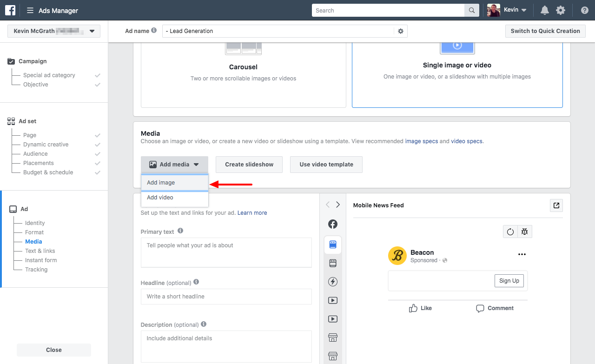Viewport: 595px width, 364px height.
Task: Open the settings gear in top bar
Action: (561, 10)
